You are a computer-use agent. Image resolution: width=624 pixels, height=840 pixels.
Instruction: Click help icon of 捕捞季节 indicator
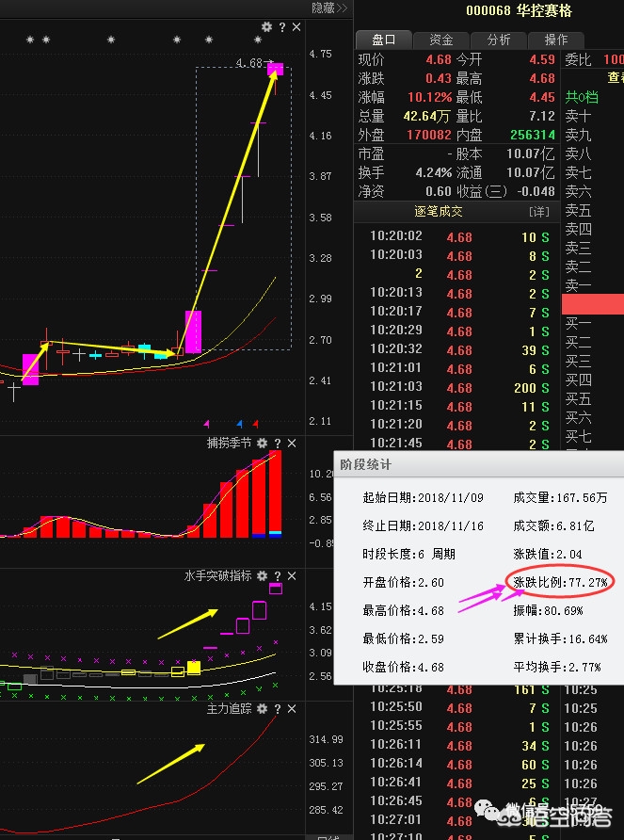278,443
